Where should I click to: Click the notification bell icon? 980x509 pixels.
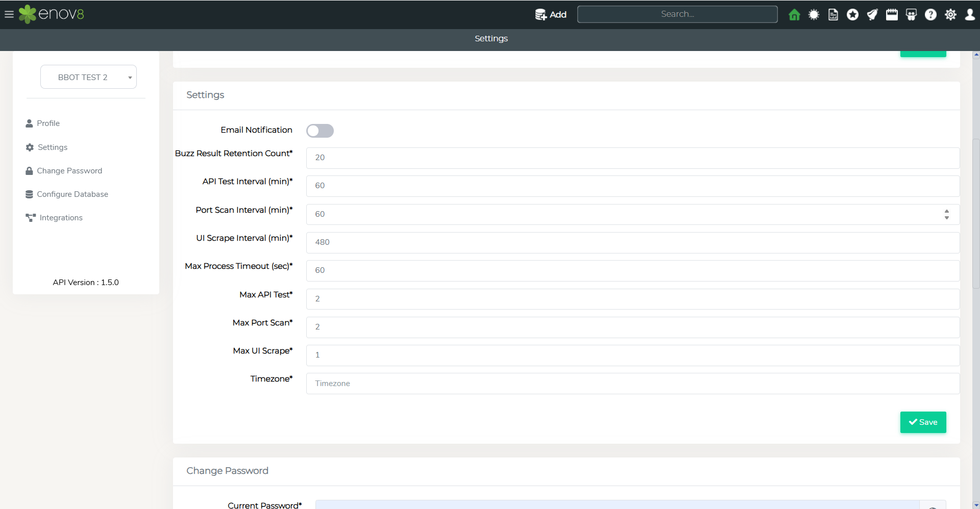coord(872,15)
